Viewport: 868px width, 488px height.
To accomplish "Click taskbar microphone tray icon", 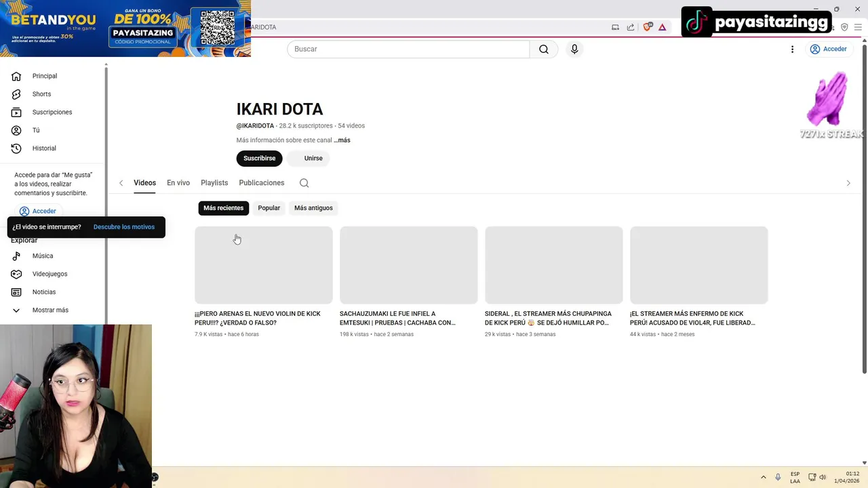I will point(778,477).
